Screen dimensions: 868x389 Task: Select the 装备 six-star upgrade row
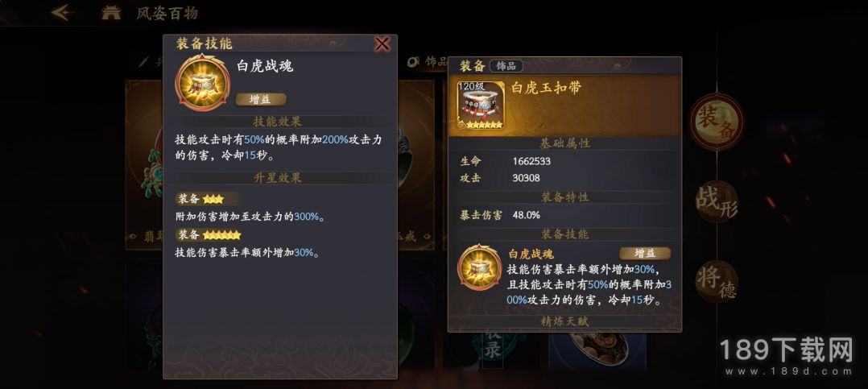(x=209, y=234)
